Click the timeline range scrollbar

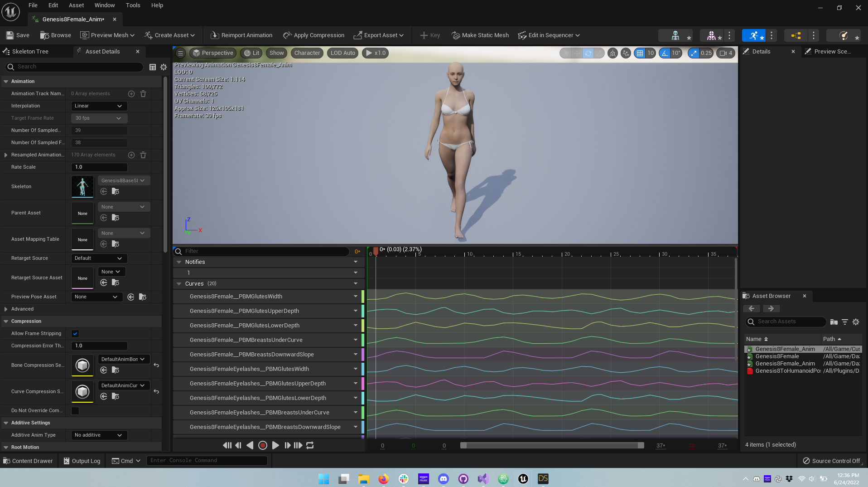point(552,446)
